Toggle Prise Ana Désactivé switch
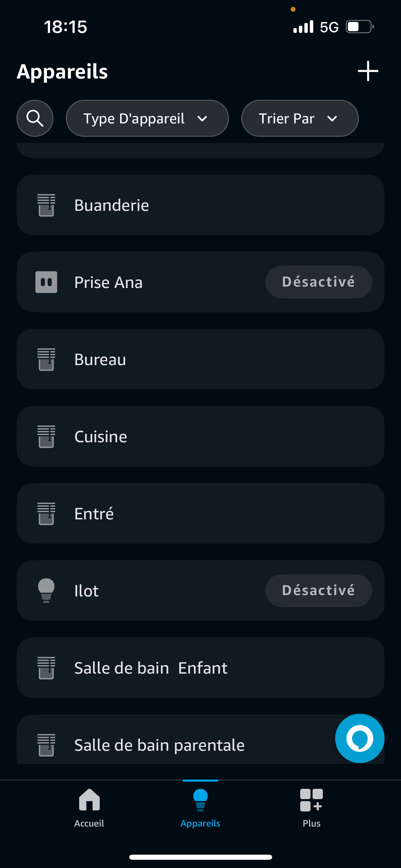The image size is (401, 868). (318, 282)
